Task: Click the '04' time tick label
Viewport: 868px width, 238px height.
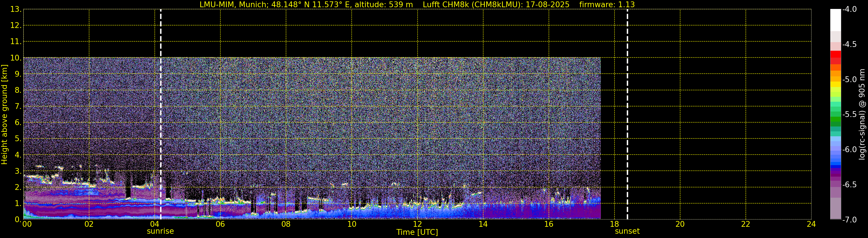Action: [155, 224]
